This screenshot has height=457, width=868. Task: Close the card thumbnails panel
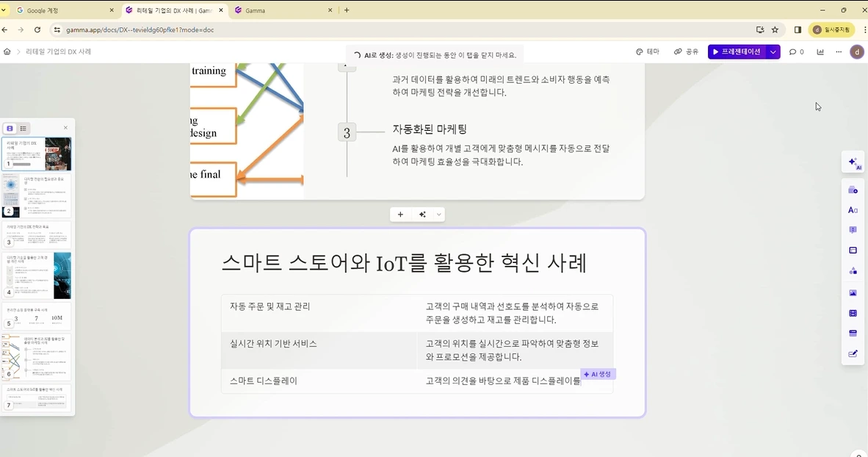click(65, 128)
